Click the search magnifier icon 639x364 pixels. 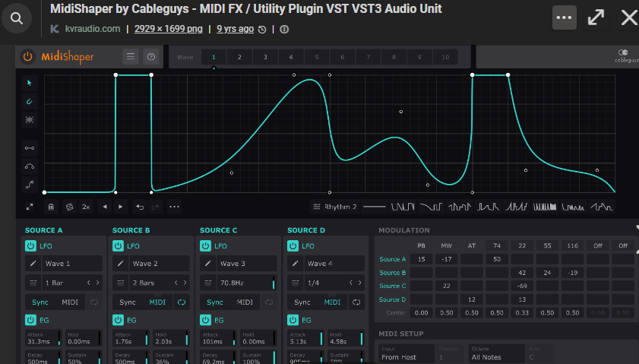[16, 18]
